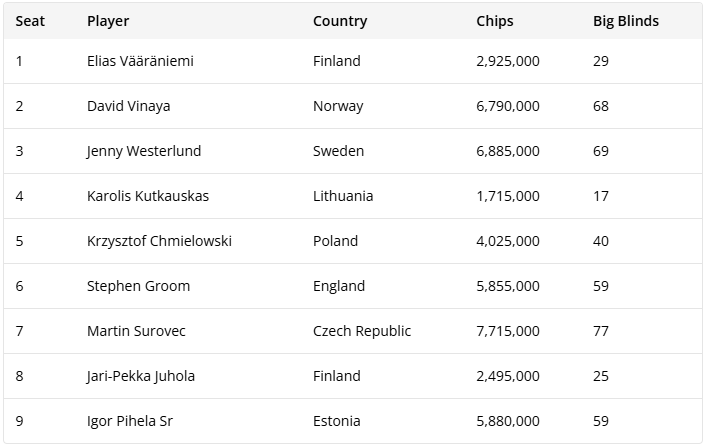Select player name Jari-Pekka Juhola

141,376
